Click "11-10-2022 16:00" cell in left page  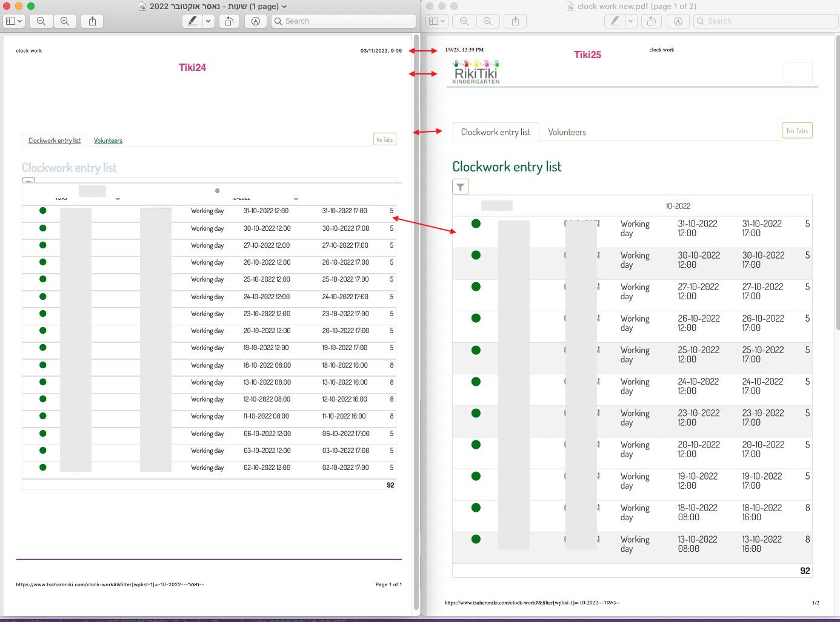[344, 416]
